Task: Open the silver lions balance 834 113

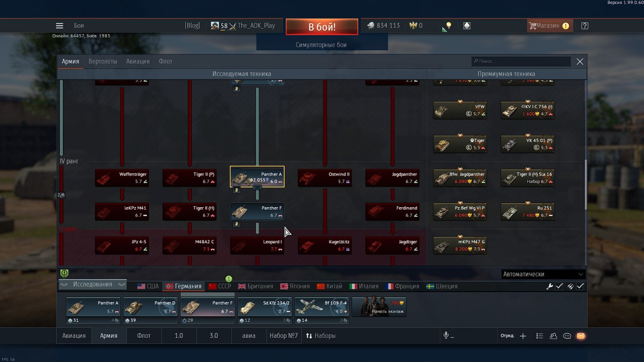Action: [x=383, y=26]
